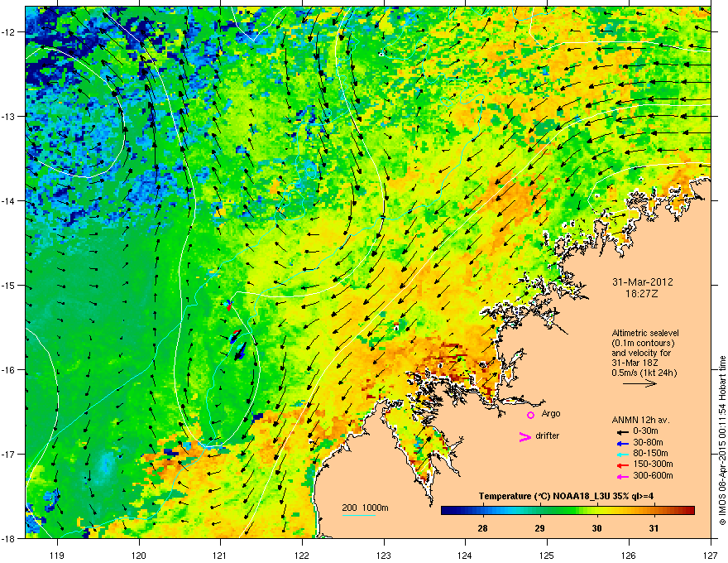Click the magenta 300-600m legend arrow
The height and width of the screenshot is (563, 728).
(x=622, y=476)
